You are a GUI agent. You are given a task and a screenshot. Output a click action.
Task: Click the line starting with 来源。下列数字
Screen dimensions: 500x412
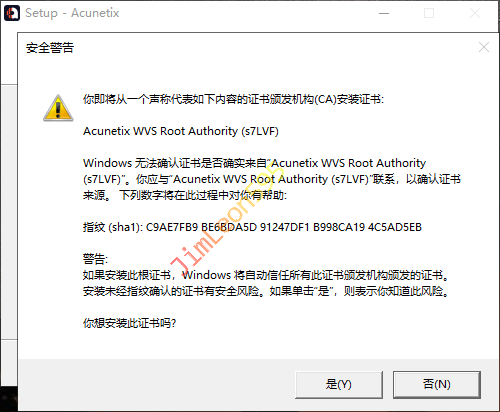click(x=185, y=195)
